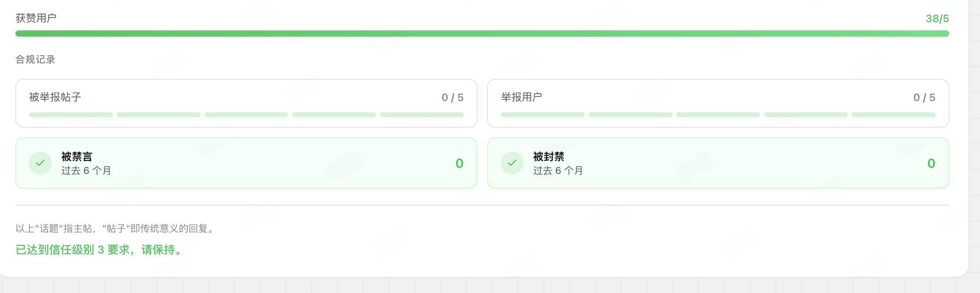Click the 合规记录 section heading

point(35,60)
